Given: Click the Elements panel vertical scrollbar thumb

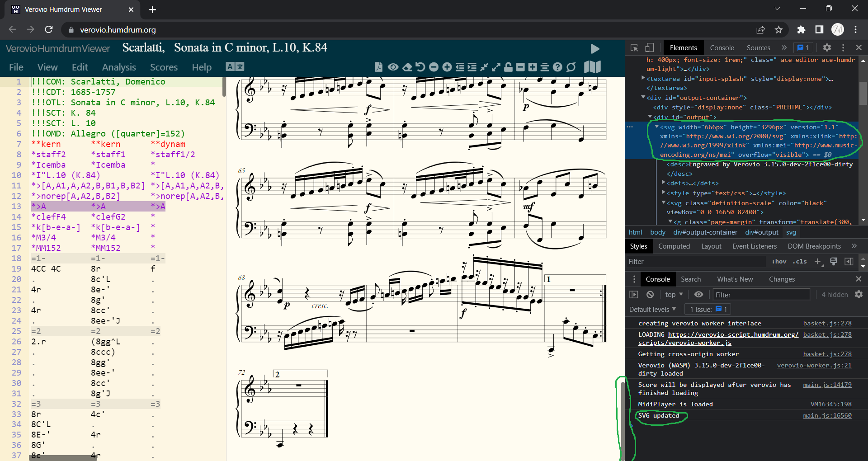Looking at the screenshot, I should pos(863,93).
